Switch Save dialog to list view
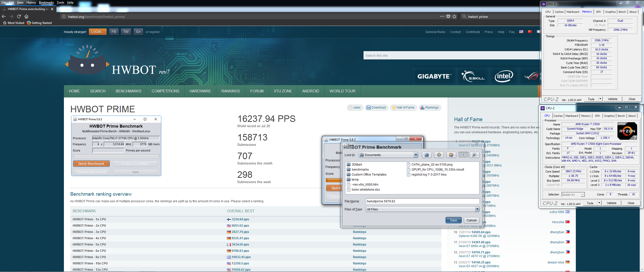644x272 pixels. pyautogui.click(x=463, y=155)
